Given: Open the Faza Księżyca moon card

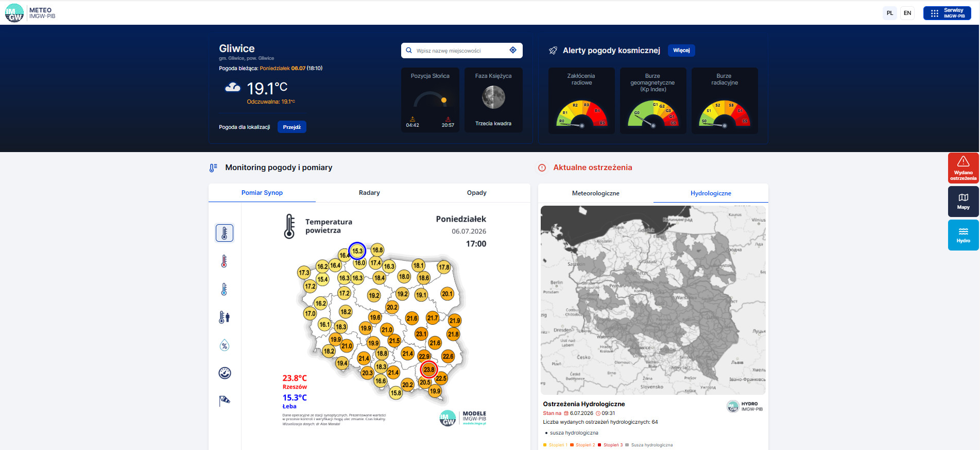Looking at the screenshot, I should click(x=493, y=100).
